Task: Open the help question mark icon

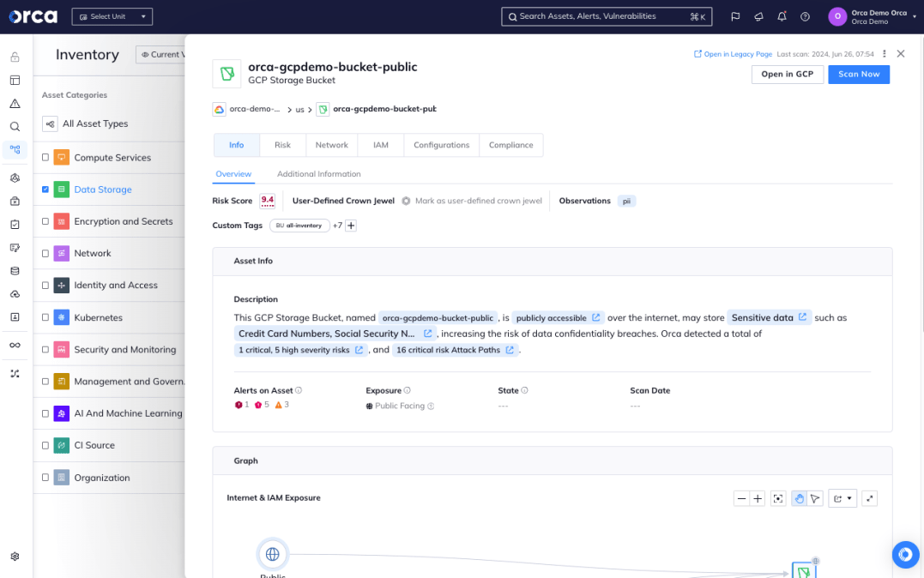Action: (805, 16)
